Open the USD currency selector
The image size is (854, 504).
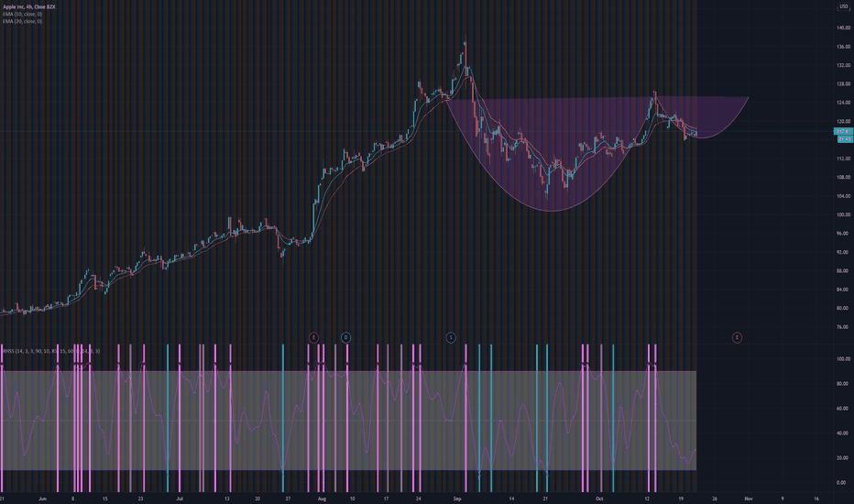point(844,6)
